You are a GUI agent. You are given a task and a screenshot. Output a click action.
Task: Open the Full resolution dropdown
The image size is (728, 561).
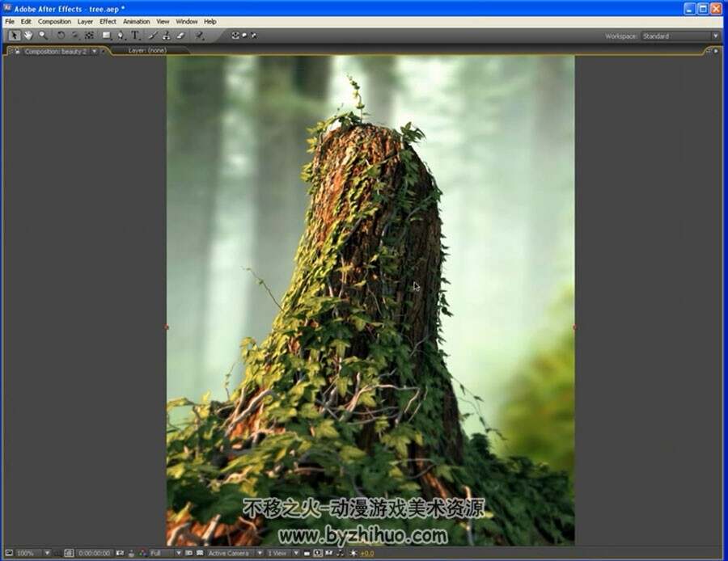pyautogui.click(x=165, y=553)
